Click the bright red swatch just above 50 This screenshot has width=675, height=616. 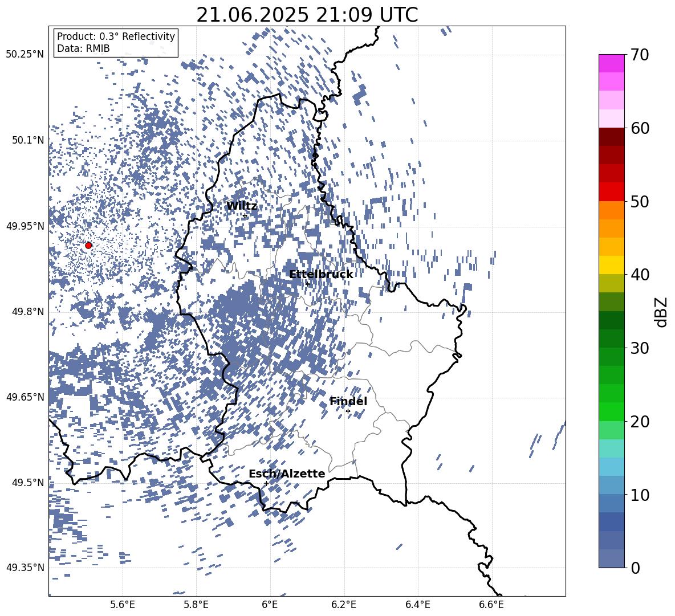611,192
